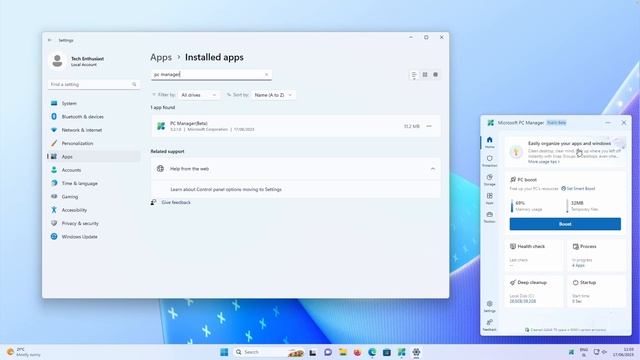Open the Windows Start menu

[224, 352]
